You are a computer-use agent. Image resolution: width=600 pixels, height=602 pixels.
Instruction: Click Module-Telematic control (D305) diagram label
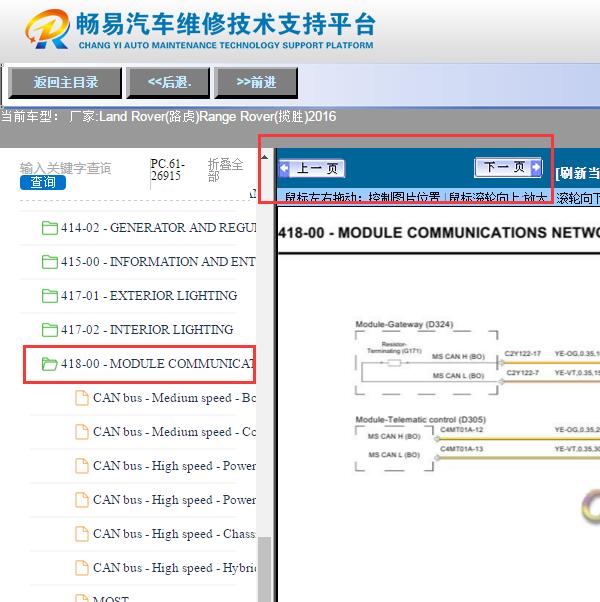[421, 420]
